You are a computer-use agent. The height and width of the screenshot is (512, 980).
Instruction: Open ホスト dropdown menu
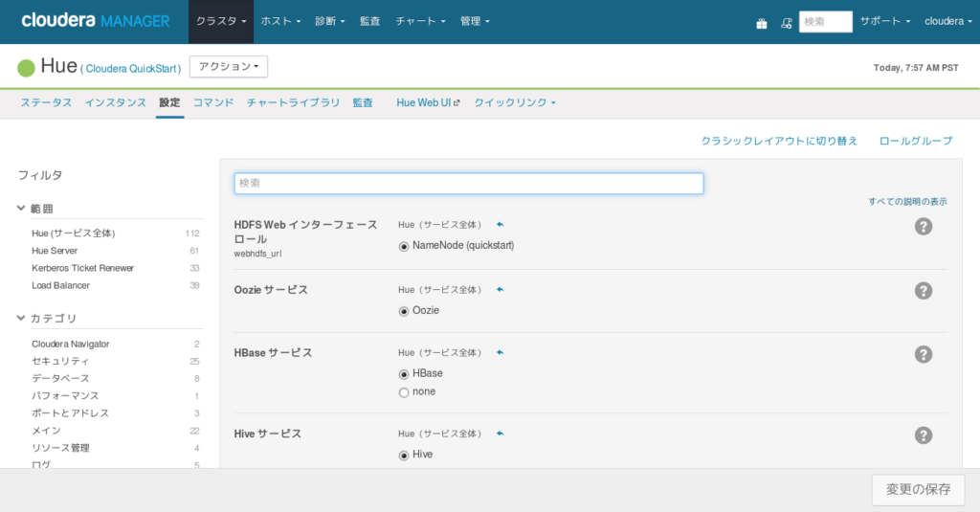tap(280, 21)
